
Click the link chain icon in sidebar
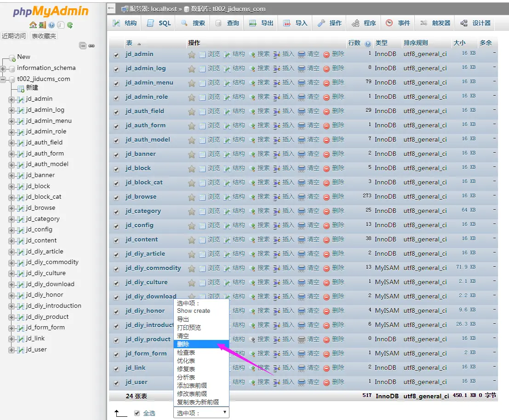pos(92,46)
